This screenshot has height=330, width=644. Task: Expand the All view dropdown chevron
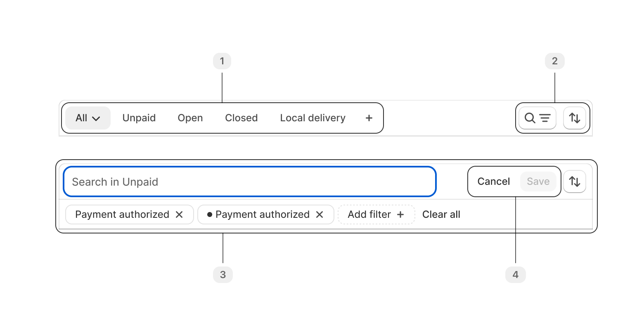coord(96,119)
